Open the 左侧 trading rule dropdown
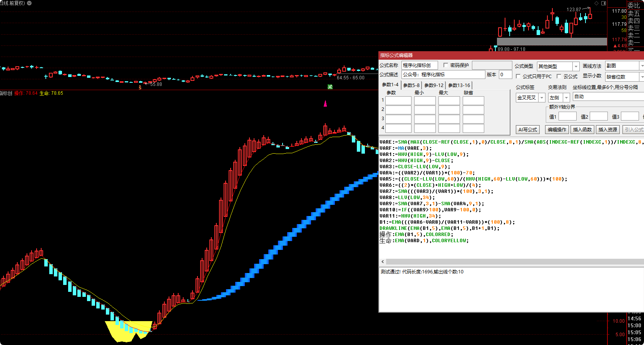 [x=566, y=98]
